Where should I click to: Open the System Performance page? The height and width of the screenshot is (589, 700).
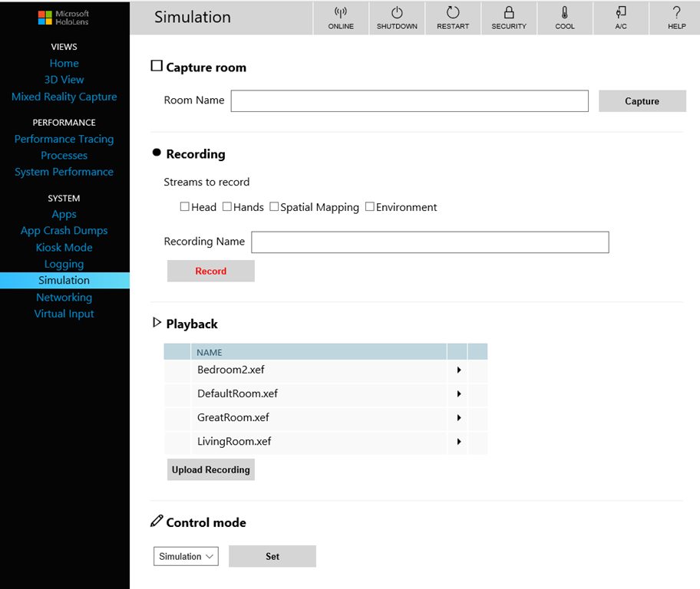[64, 172]
